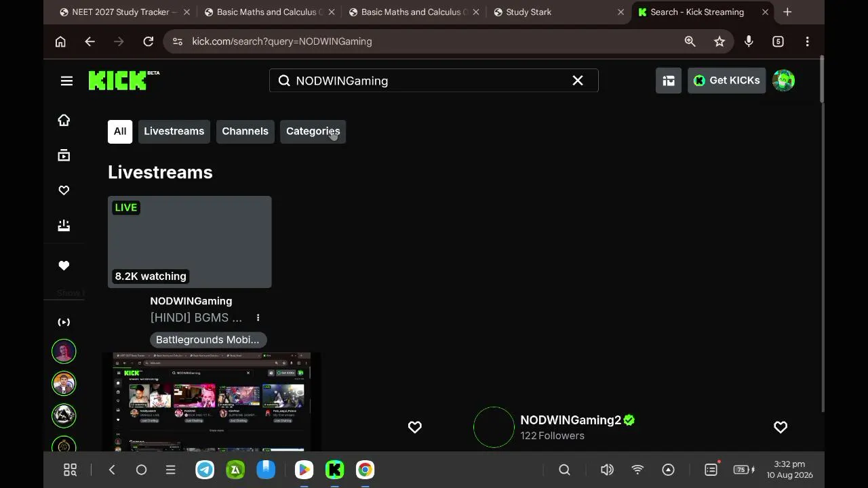Screen dimensions: 868x488
Task: Open the first followed channel avatar in sidebar
Action: 64,351
